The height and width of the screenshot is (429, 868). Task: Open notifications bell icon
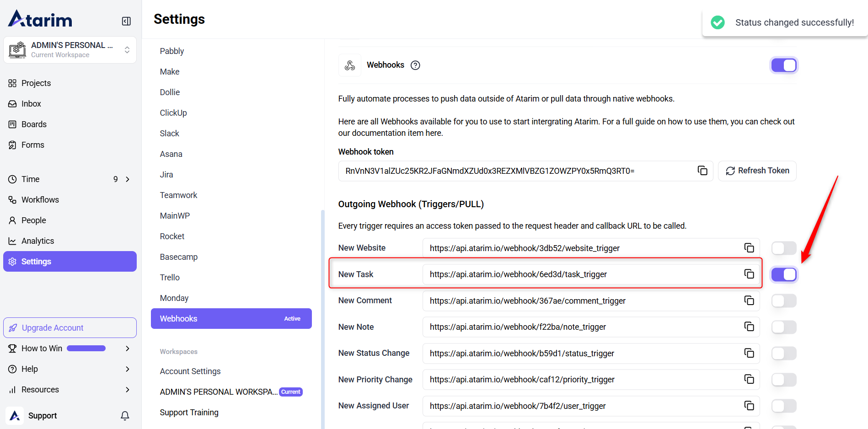coord(125,415)
